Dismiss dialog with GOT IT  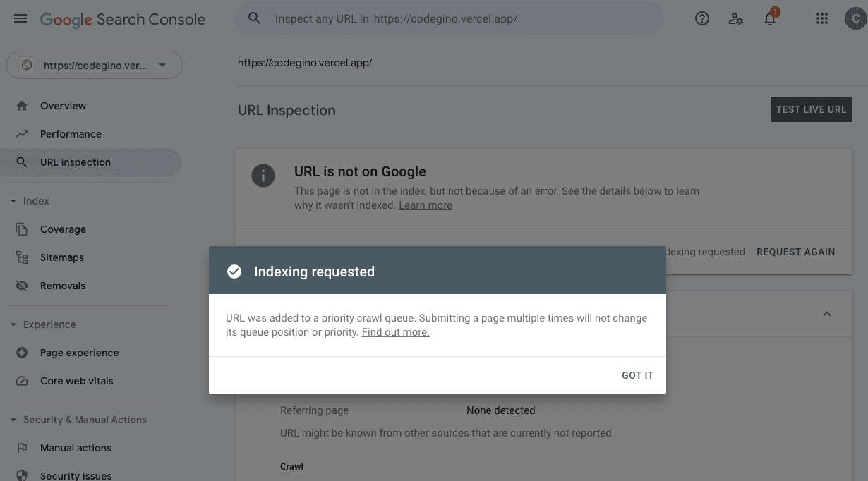click(x=637, y=375)
